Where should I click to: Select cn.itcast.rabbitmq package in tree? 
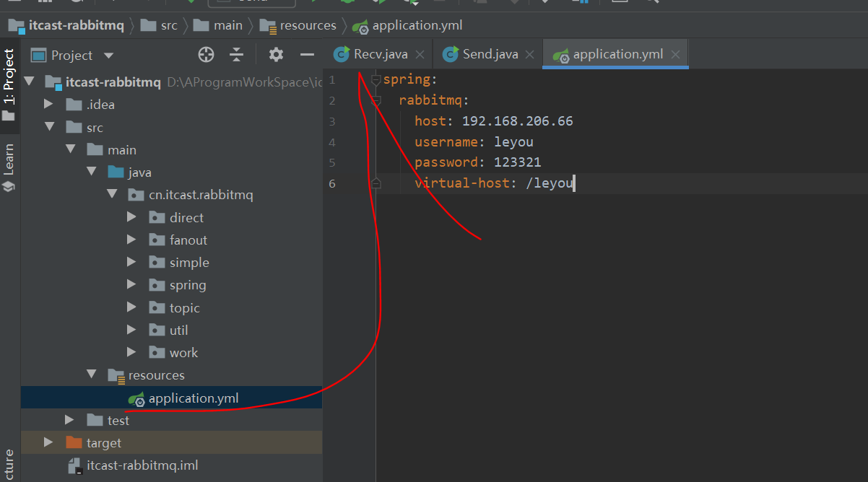[201, 195]
